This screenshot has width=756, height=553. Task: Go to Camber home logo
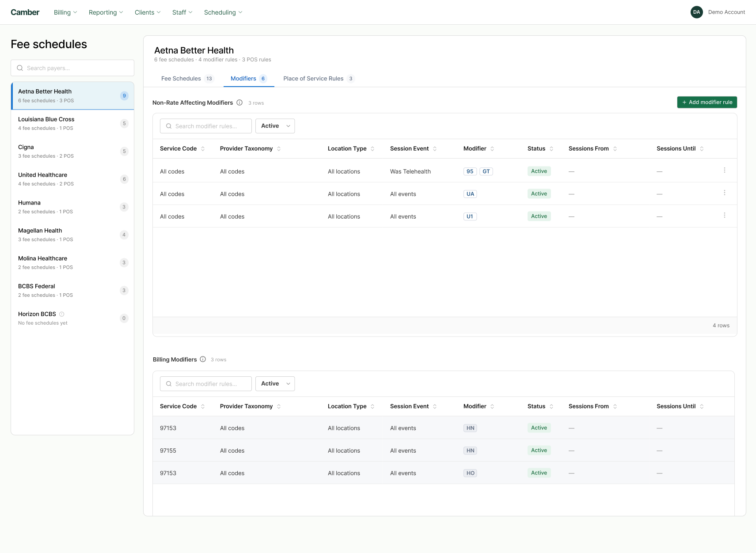click(x=25, y=12)
